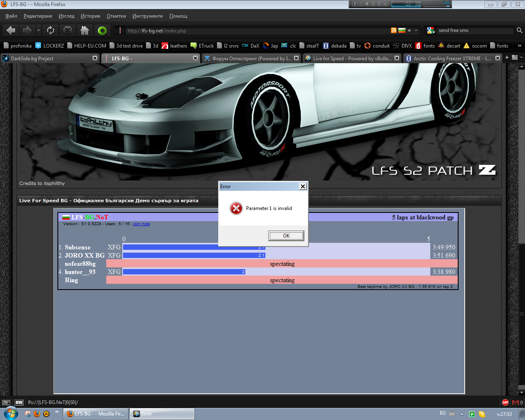Open the Файл menu
This screenshot has width=525, height=420.
point(11,16)
